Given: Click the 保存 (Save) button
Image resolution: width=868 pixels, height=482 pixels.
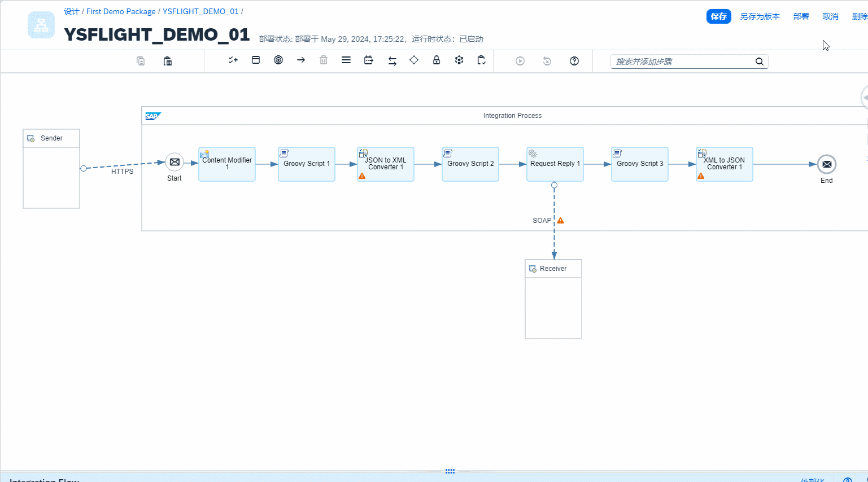Looking at the screenshot, I should [x=718, y=16].
